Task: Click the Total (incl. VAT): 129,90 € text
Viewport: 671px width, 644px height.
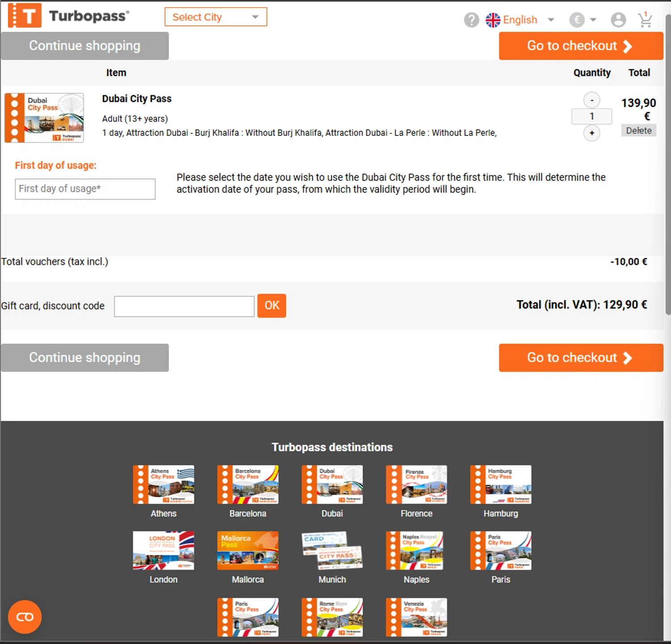Action: (x=582, y=305)
